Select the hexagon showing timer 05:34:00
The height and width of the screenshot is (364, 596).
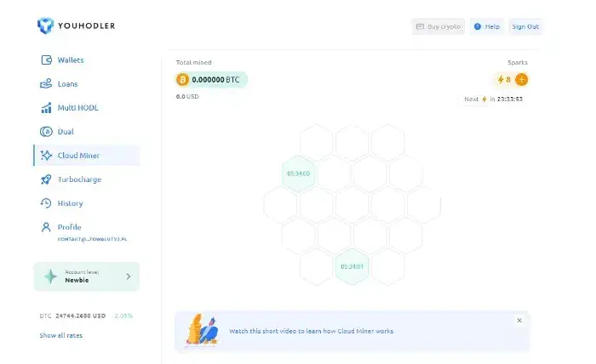(298, 173)
